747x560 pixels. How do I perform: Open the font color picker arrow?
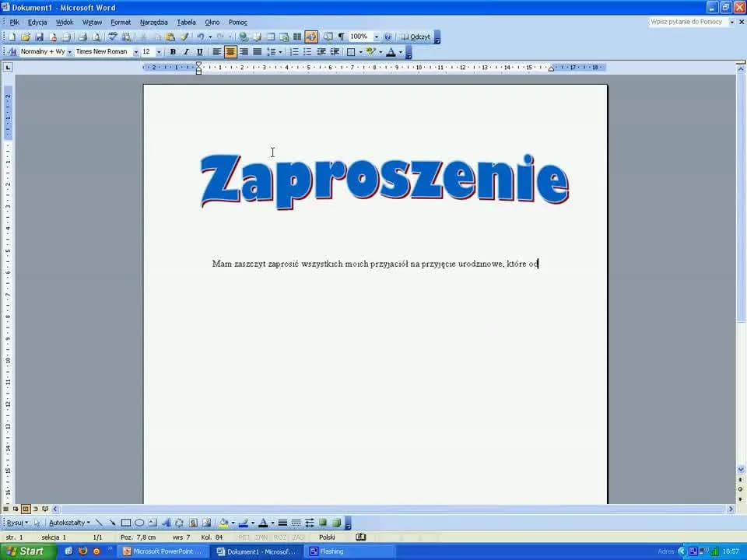399,51
